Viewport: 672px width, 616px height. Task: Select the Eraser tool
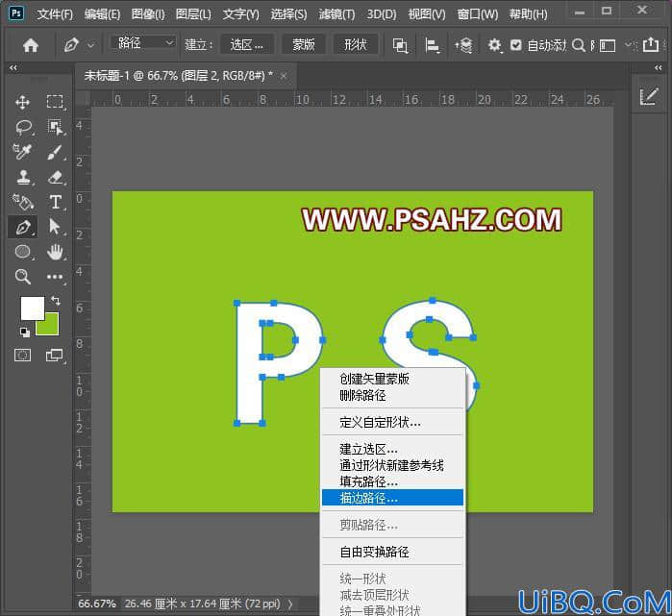56,177
